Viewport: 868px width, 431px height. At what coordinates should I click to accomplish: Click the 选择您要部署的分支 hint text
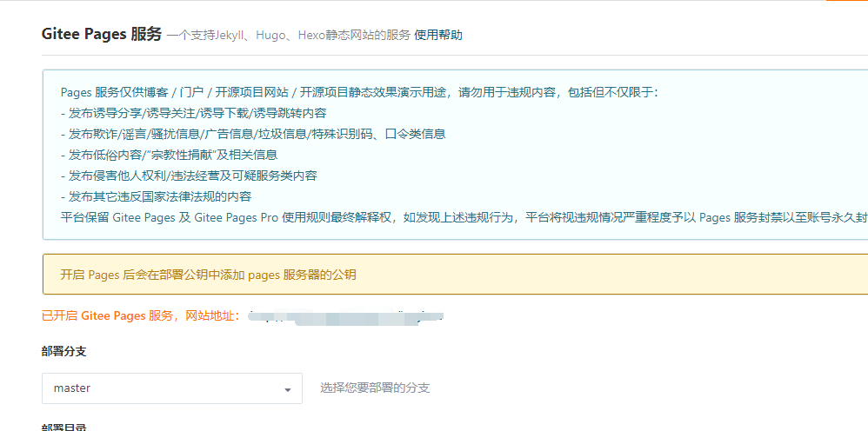(375, 388)
